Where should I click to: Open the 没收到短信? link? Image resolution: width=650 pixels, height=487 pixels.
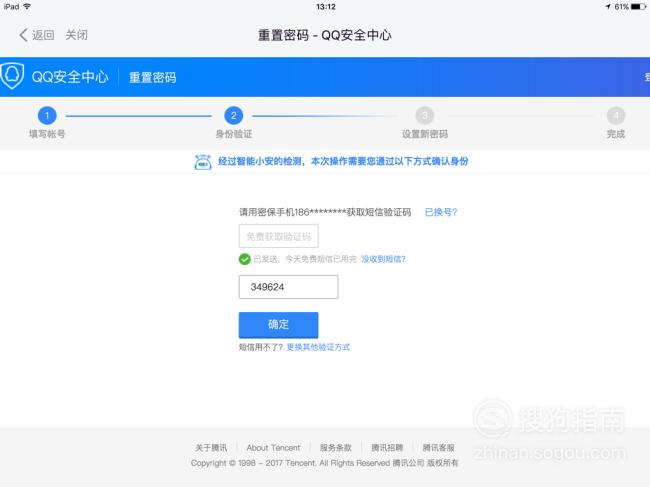[383, 259]
